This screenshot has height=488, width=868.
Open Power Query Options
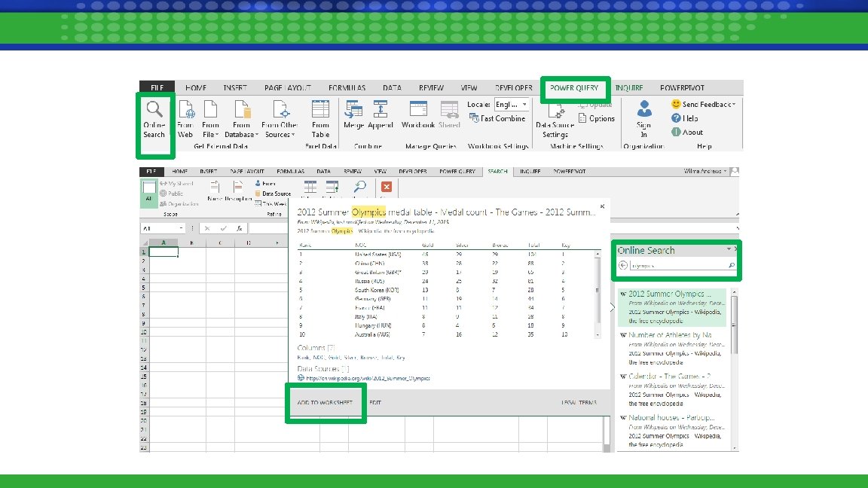point(596,118)
